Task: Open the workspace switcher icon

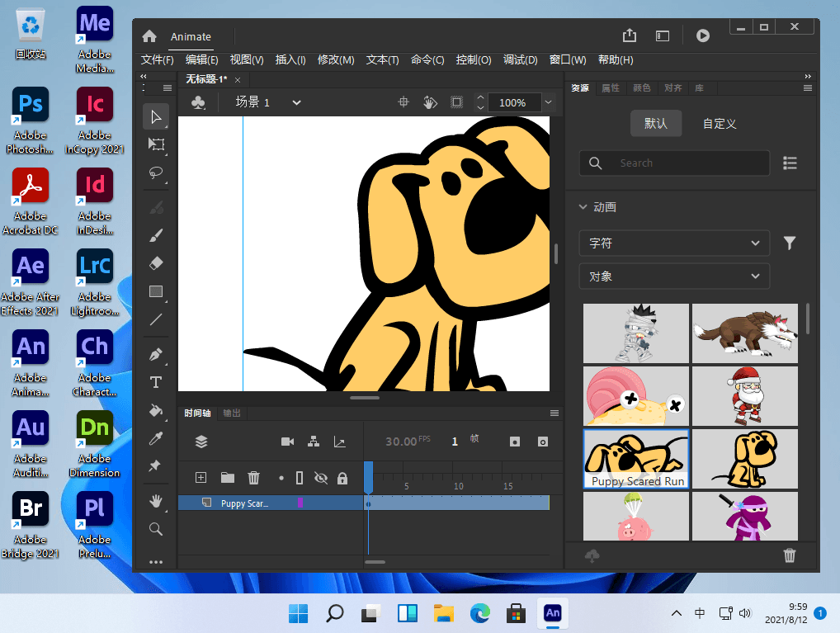Action: (x=663, y=36)
